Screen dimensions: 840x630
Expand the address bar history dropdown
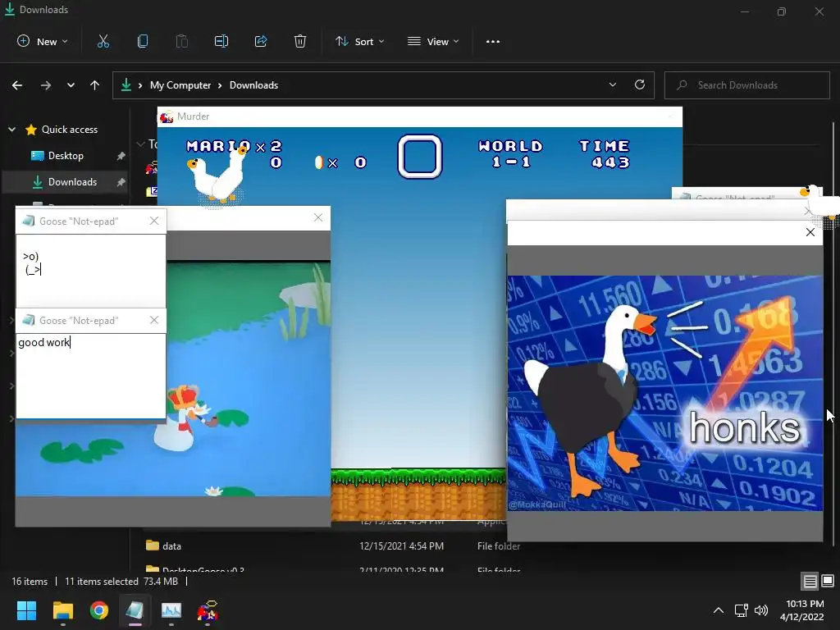[612, 84]
